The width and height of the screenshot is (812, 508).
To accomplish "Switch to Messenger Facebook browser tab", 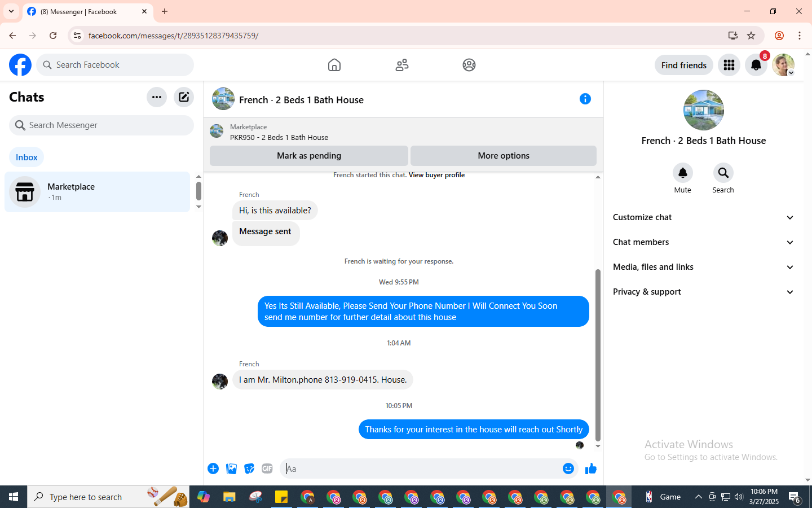I will point(87,11).
